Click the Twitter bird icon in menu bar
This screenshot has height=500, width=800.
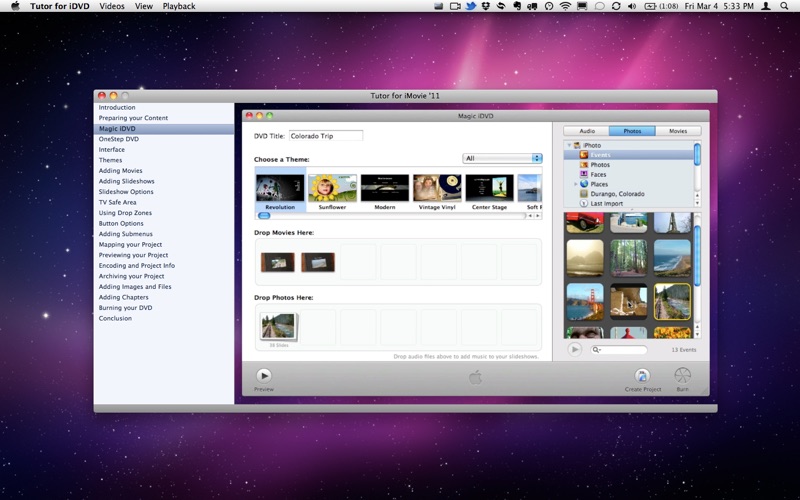(469, 6)
